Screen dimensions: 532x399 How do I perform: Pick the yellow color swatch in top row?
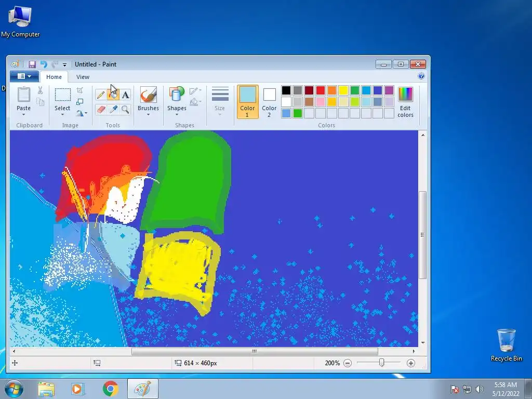point(343,90)
